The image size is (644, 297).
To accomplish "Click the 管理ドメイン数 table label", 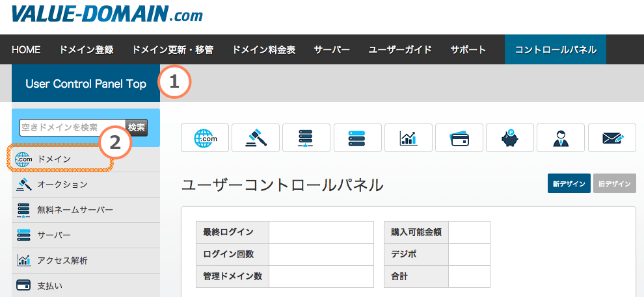I will [x=232, y=276].
